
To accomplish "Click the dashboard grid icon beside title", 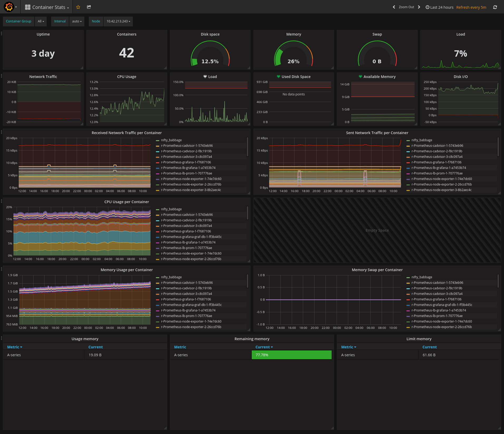I will click(28, 7).
